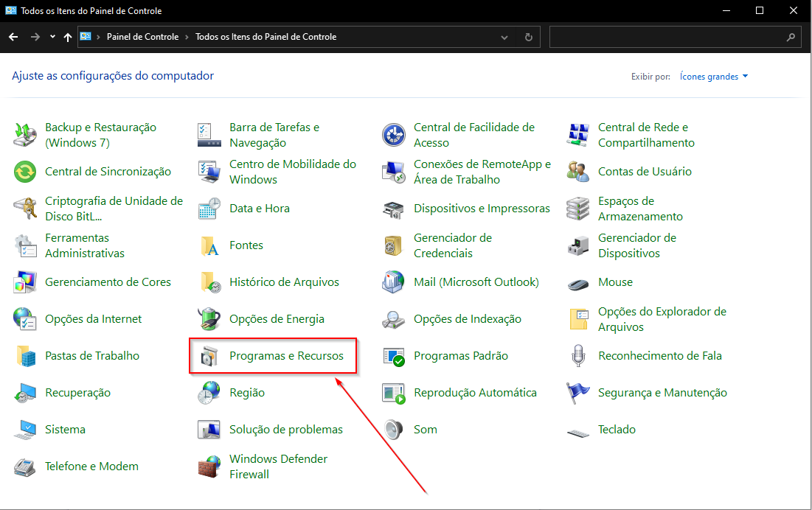Open Central de Facilidade de Acesso icon
The height and width of the screenshot is (510, 812).
click(x=394, y=135)
